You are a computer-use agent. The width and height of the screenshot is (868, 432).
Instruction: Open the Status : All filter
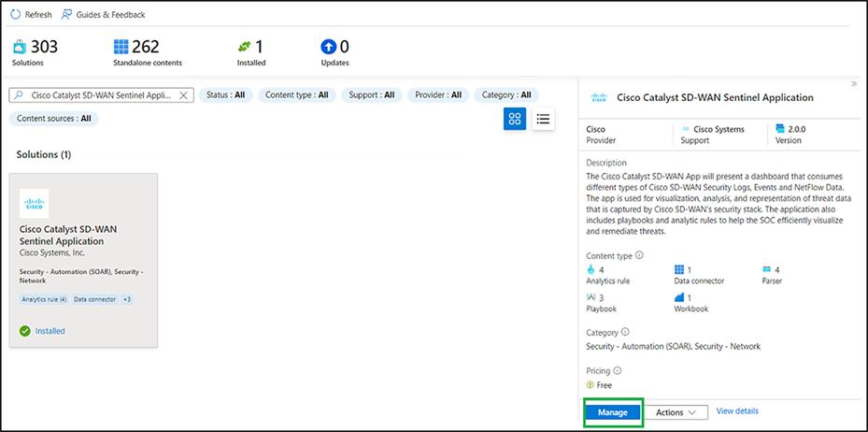pos(225,94)
